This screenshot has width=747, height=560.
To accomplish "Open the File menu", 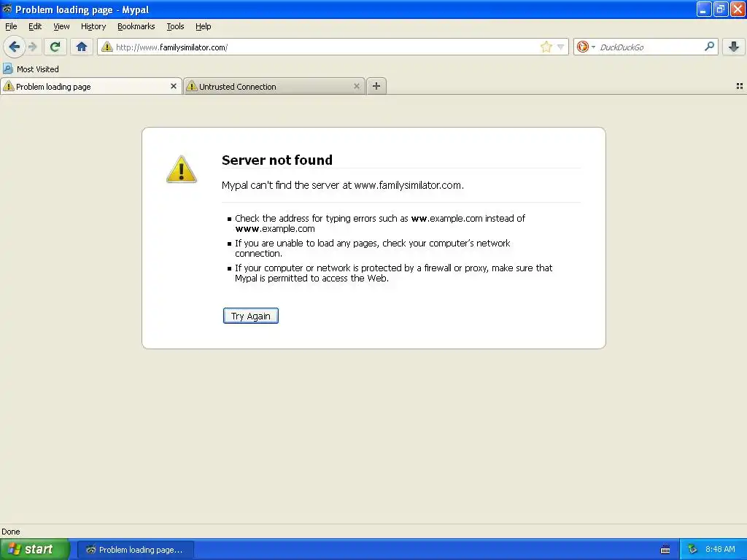I will (x=11, y=26).
